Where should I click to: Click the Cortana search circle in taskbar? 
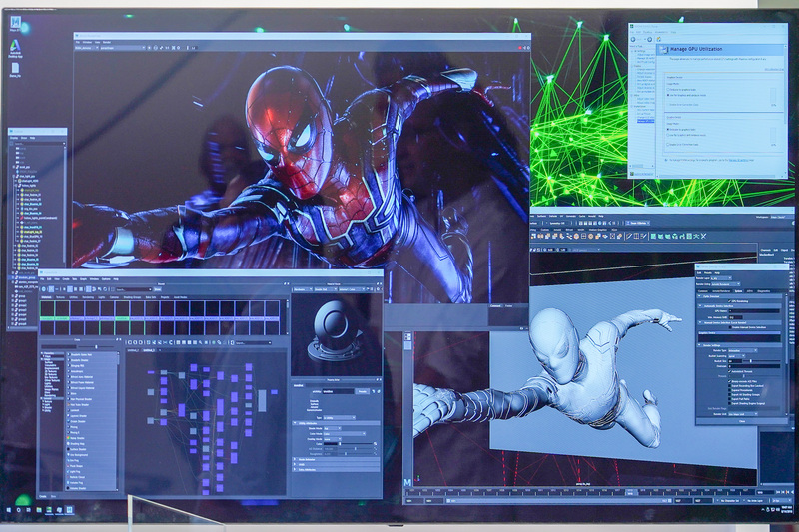point(18,510)
